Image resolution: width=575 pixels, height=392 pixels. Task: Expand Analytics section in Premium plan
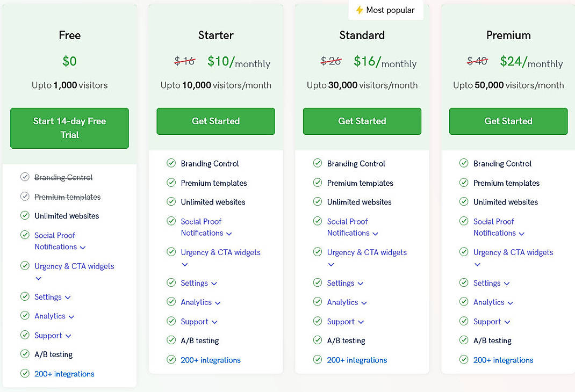510,303
